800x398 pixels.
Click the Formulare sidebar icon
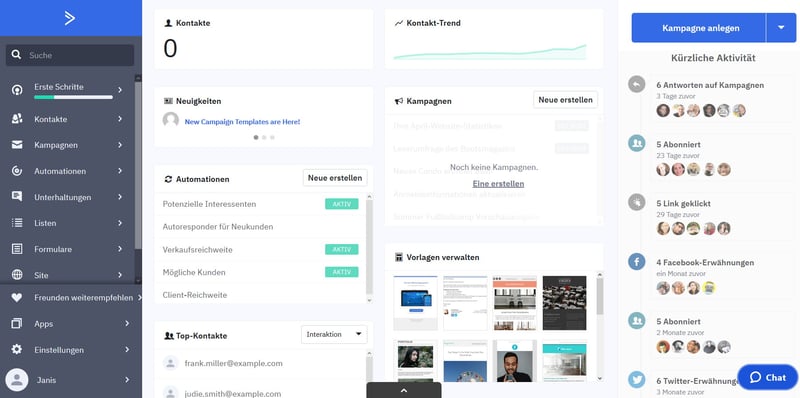pyautogui.click(x=17, y=249)
